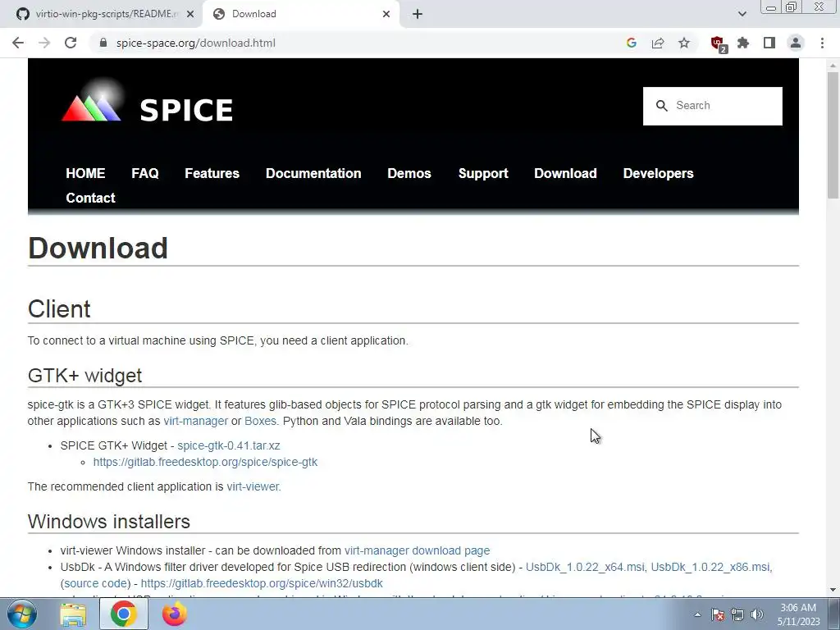Click the scrollbar up arrow
Screen dimensions: 840x630
[x=833, y=66]
